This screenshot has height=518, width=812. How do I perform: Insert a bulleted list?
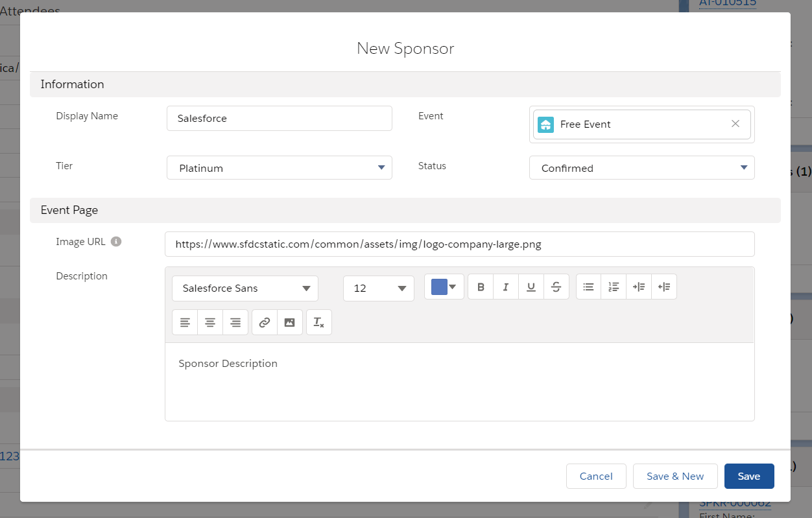(589, 287)
